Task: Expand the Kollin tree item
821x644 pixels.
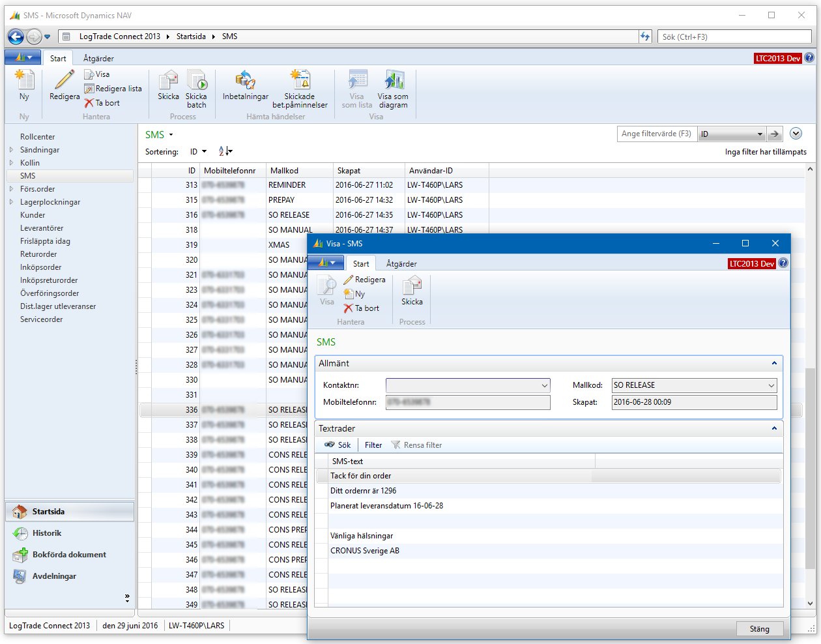Action: point(11,162)
